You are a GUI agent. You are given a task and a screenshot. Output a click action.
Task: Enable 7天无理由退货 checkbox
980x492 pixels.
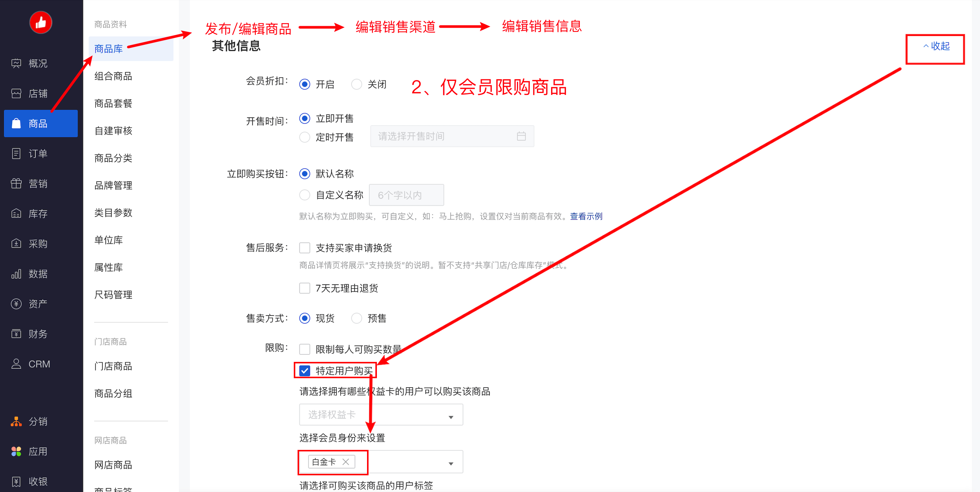(x=304, y=288)
